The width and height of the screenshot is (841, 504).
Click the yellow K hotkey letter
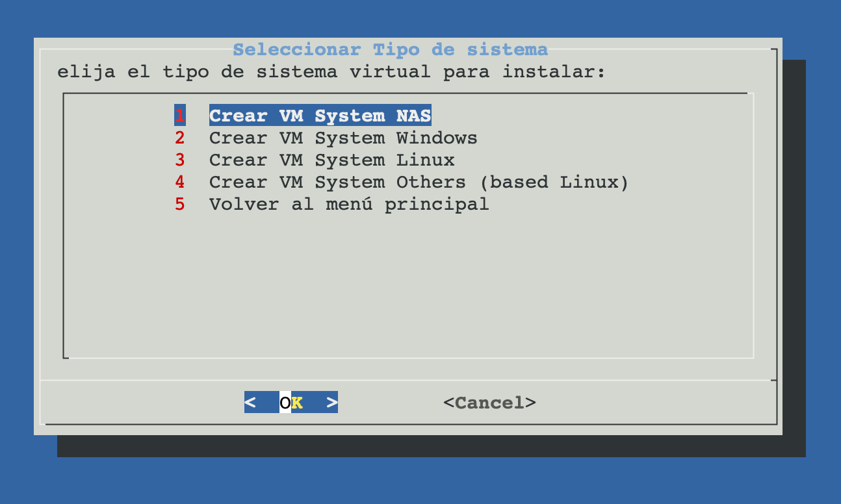click(x=297, y=403)
